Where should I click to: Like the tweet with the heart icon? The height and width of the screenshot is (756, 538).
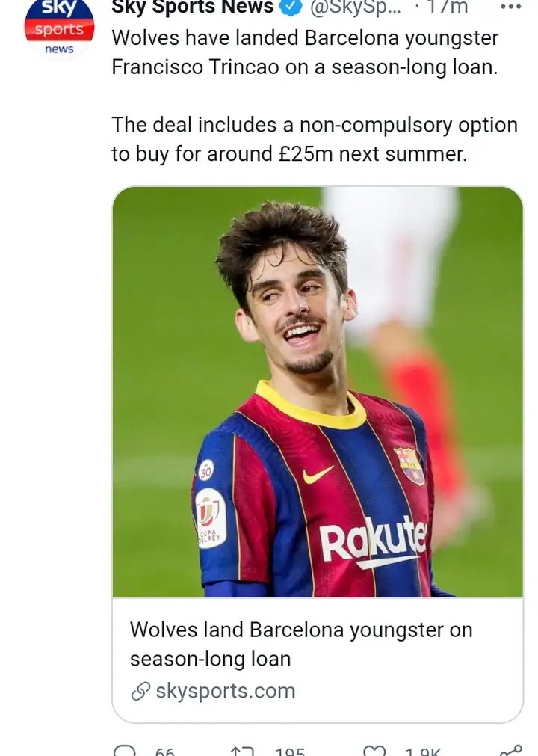point(374,750)
